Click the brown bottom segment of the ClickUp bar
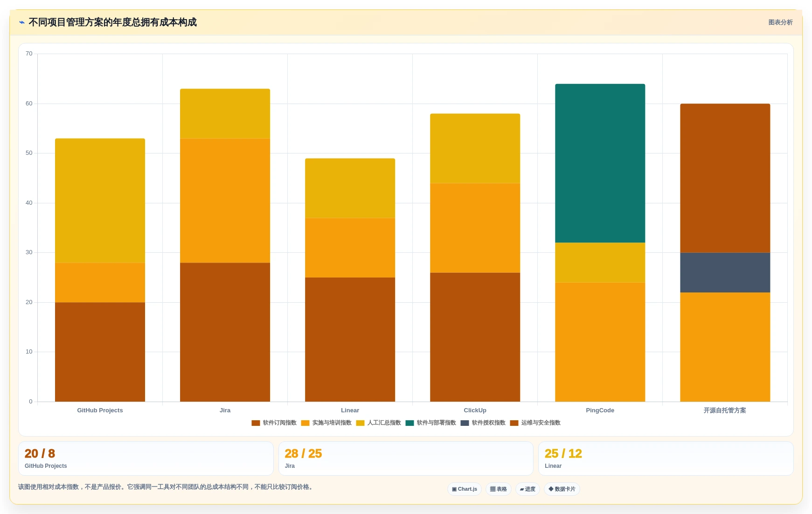The height and width of the screenshot is (514, 812). (475, 337)
